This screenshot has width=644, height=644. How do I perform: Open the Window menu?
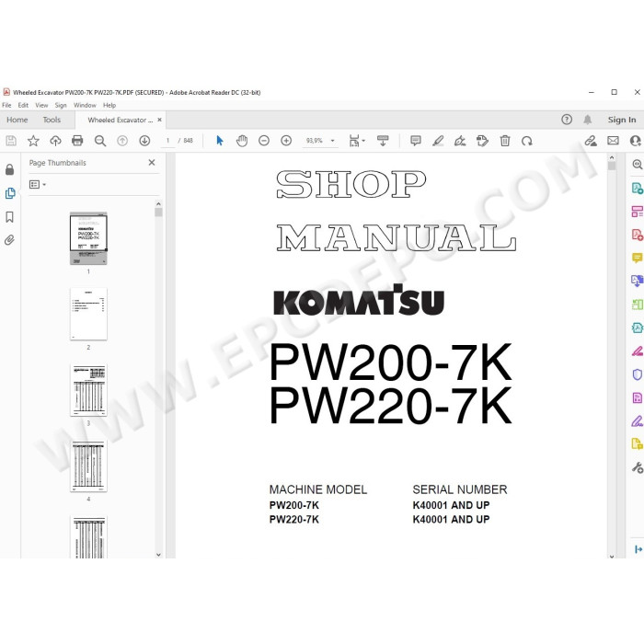[x=85, y=105]
